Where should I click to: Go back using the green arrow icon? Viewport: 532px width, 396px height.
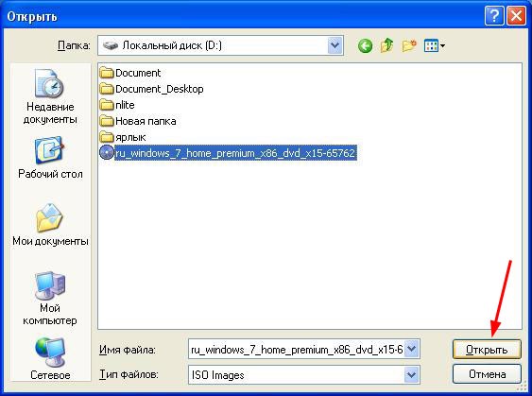365,45
